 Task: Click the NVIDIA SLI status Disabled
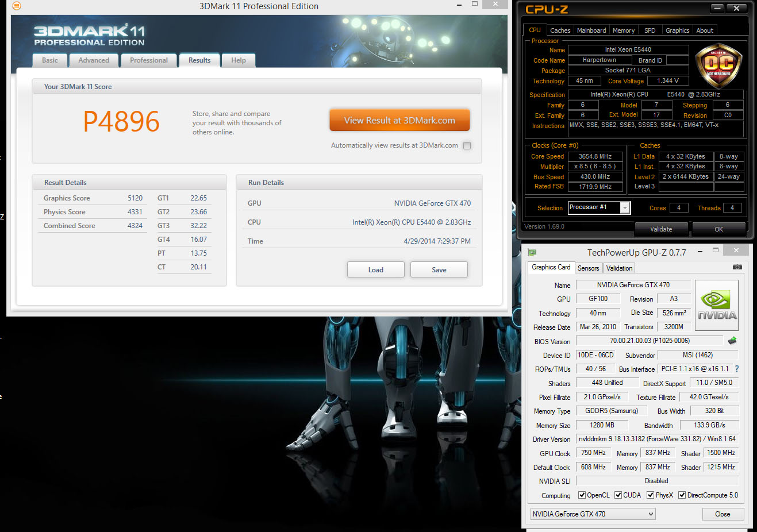tap(657, 481)
